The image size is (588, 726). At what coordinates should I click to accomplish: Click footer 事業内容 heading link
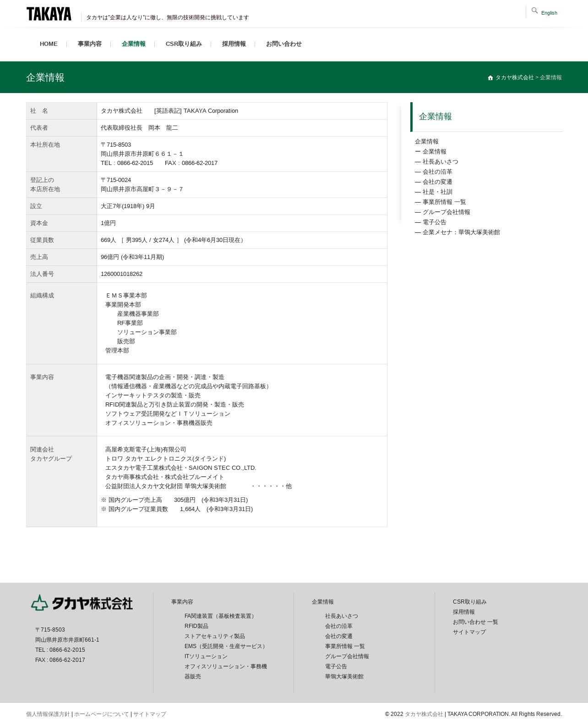click(182, 602)
